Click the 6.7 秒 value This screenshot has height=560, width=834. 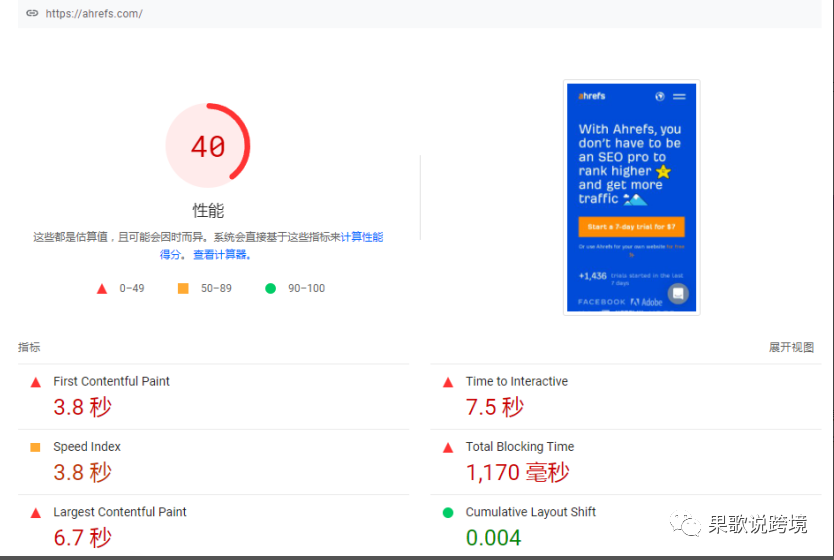pyautogui.click(x=82, y=538)
